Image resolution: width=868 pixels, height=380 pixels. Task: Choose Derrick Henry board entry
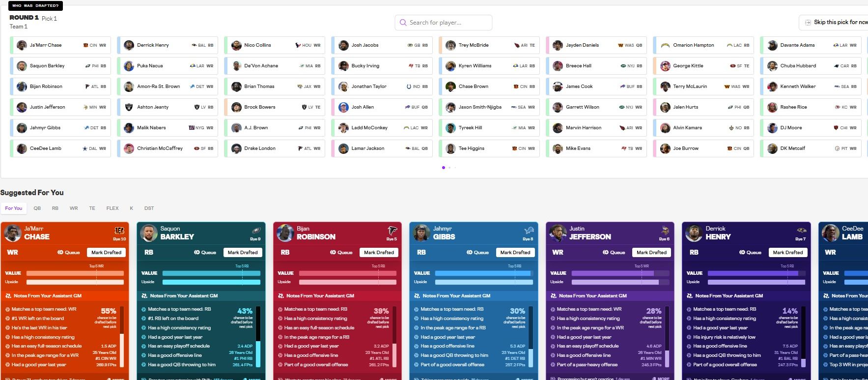[168, 45]
